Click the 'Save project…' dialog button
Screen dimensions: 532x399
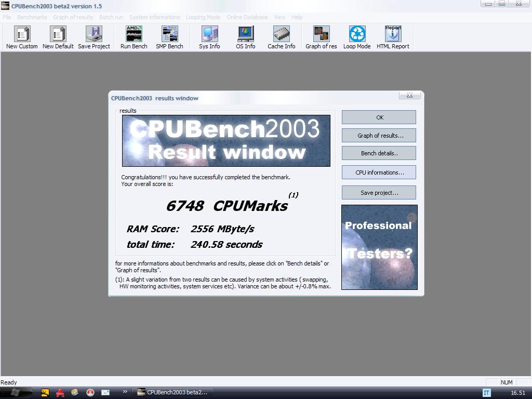(379, 193)
